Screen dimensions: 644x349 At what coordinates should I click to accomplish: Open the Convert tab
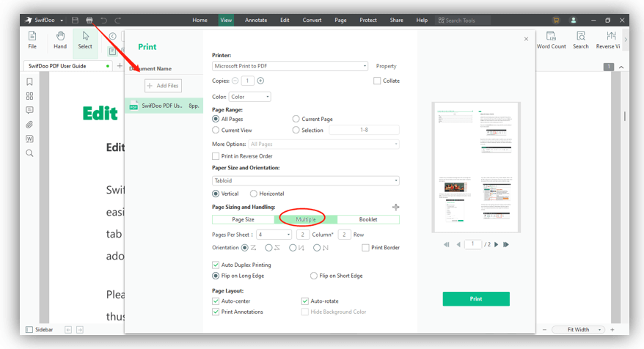pyautogui.click(x=312, y=20)
